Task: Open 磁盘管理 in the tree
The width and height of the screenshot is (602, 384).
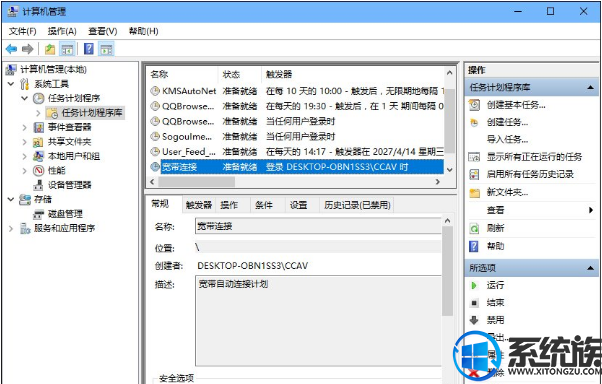Action: pyautogui.click(x=64, y=214)
